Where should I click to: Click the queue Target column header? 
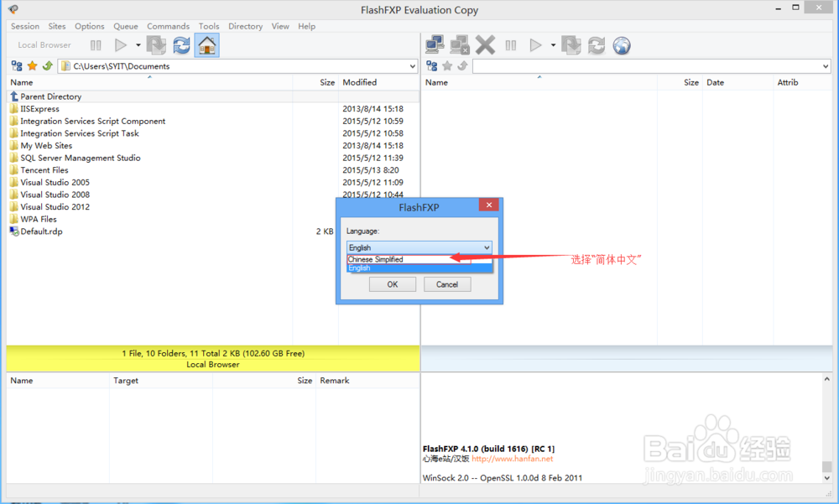click(x=126, y=381)
